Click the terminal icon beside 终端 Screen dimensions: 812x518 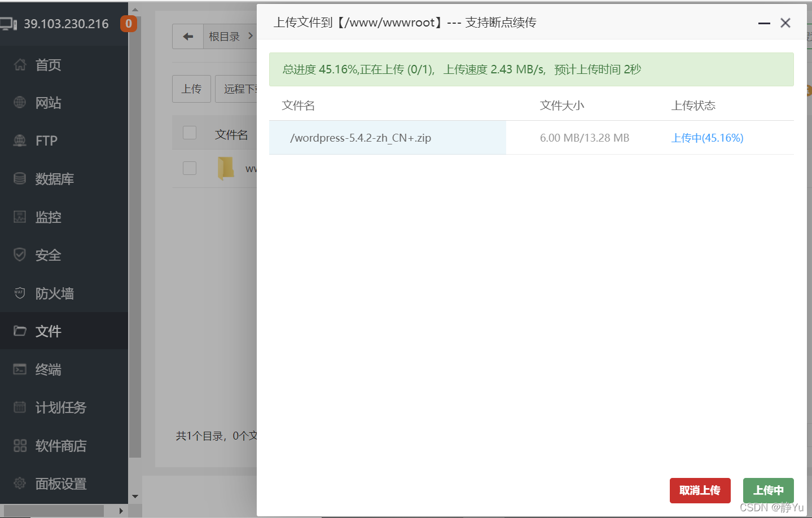coord(20,369)
